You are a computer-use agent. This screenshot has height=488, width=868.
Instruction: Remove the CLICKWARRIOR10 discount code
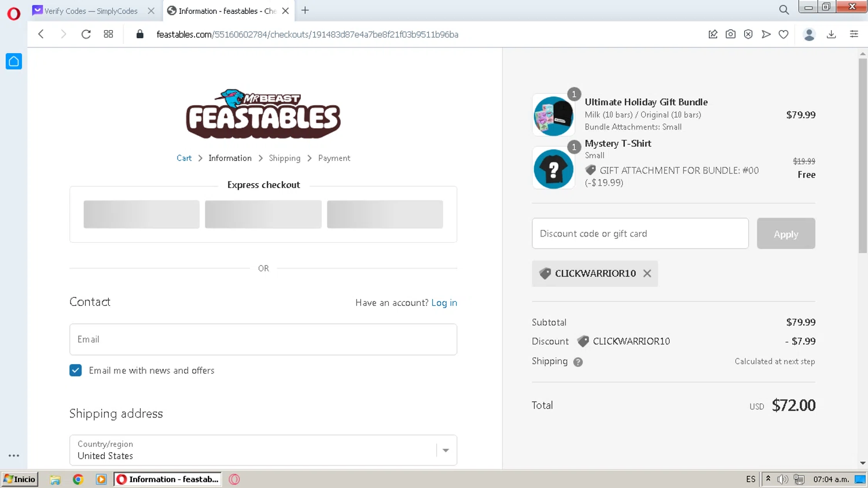[647, 273]
